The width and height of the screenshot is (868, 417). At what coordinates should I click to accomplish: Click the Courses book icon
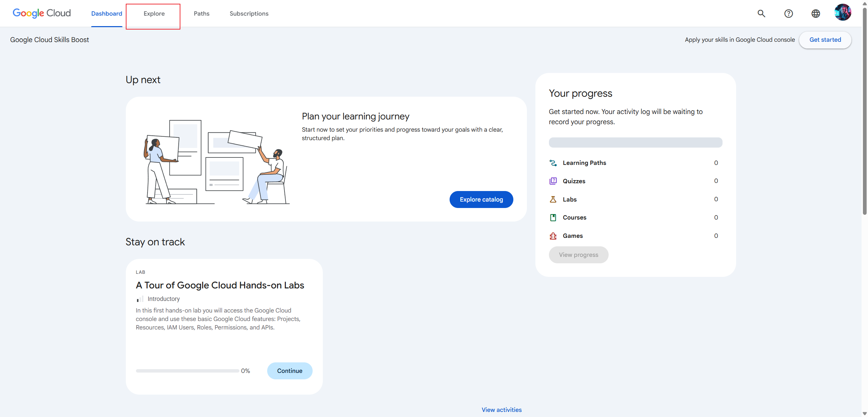click(553, 217)
